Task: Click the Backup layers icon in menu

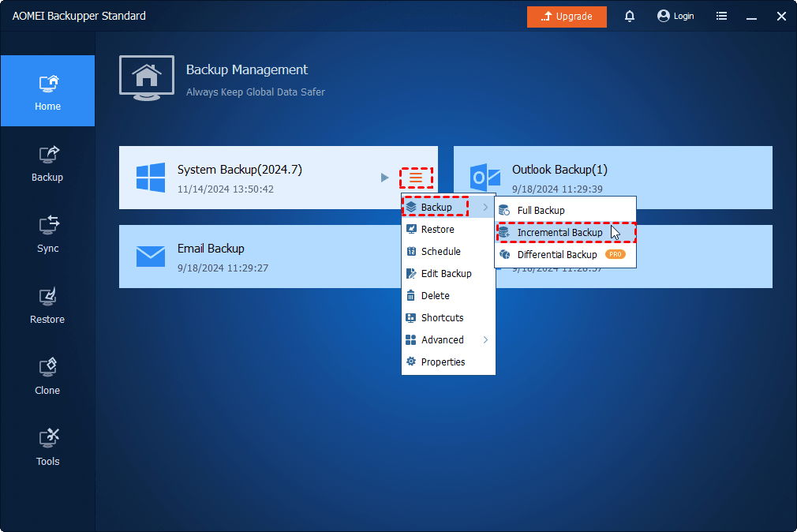Action: (x=411, y=207)
